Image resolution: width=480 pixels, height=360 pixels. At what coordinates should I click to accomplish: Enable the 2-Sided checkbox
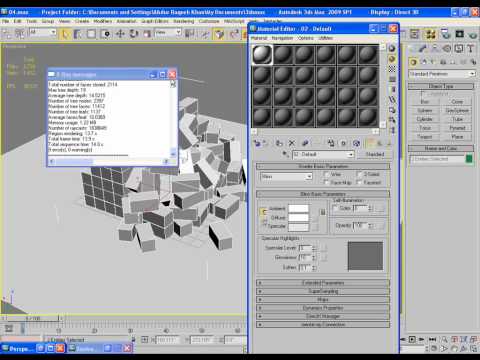(359, 174)
